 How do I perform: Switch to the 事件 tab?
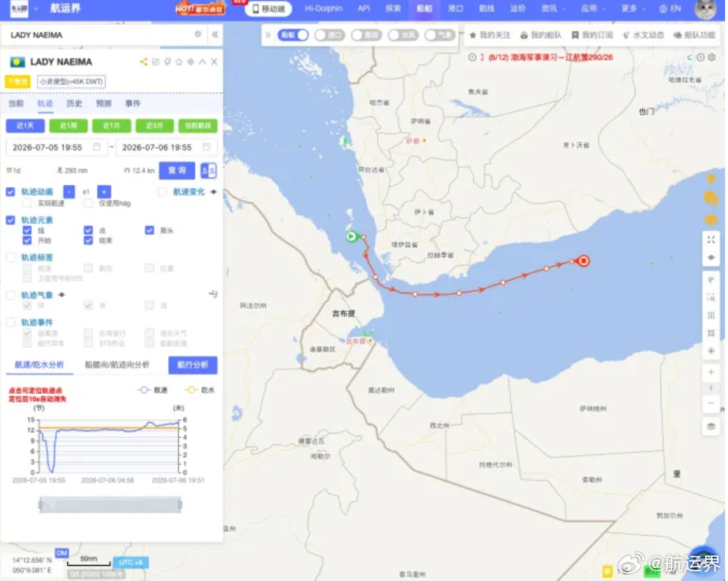pyautogui.click(x=133, y=103)
